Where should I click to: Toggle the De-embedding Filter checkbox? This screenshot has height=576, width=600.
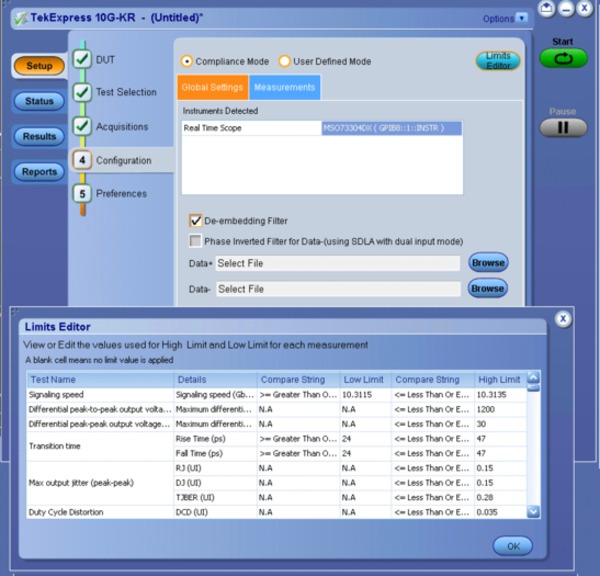(196, 220)
